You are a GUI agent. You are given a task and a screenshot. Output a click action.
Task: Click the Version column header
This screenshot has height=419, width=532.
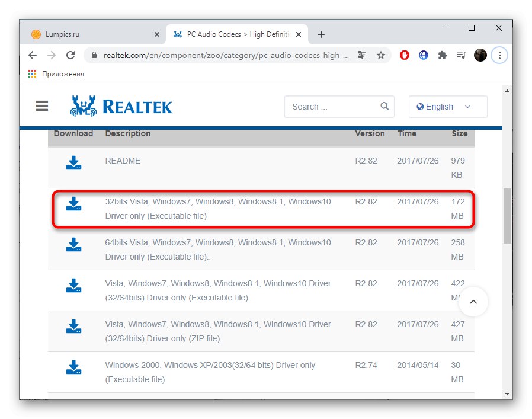coord(370,133)
